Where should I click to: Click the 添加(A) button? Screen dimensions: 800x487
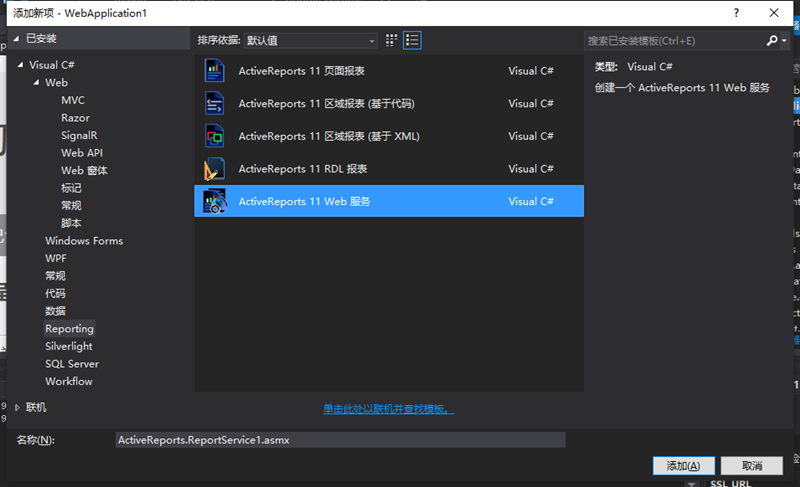pos(683,466)
